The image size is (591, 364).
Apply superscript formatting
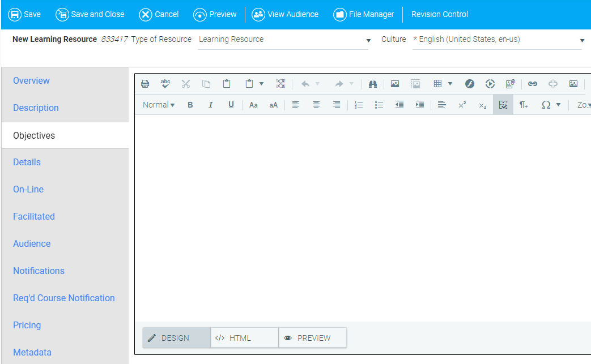(462, 105)
